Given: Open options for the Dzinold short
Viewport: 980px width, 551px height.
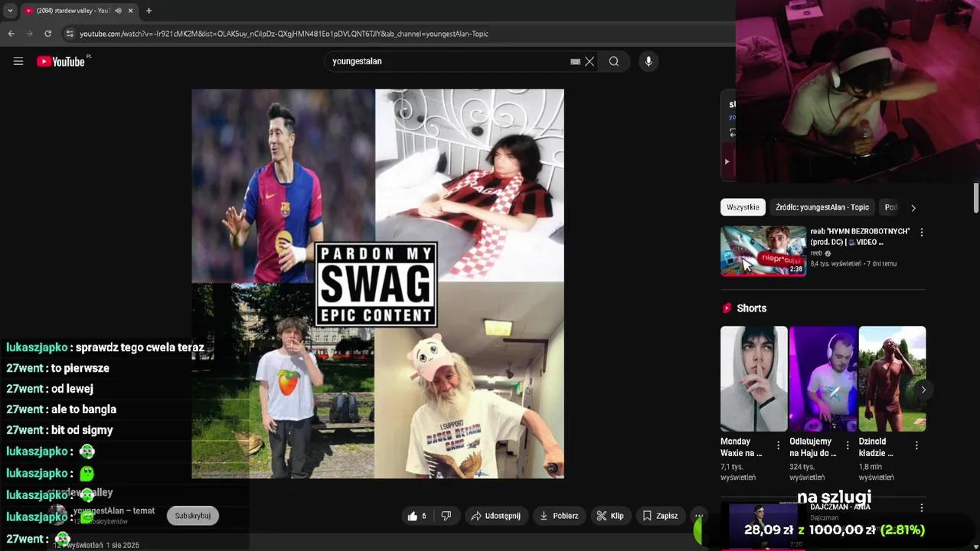Looking at the screenshot, I should [916, 445].
